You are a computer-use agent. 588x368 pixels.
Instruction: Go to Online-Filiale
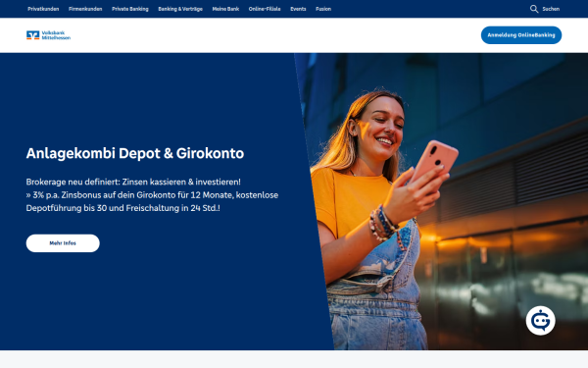tap(265, 9)
